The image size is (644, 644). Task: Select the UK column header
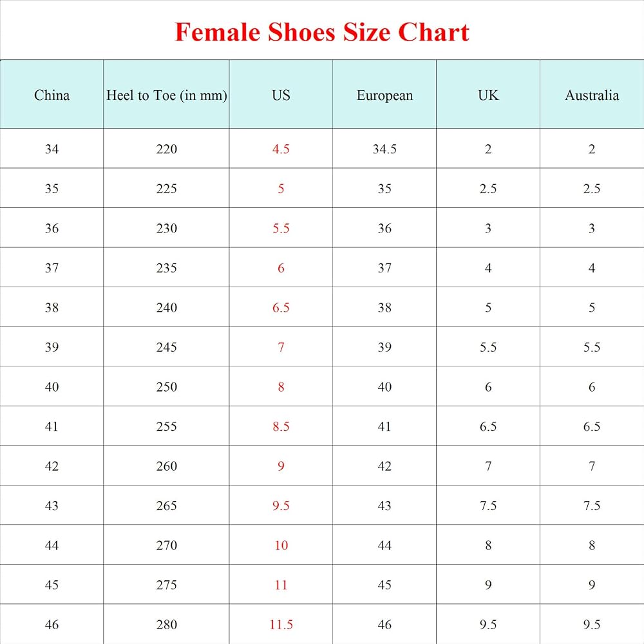(488, 95)
